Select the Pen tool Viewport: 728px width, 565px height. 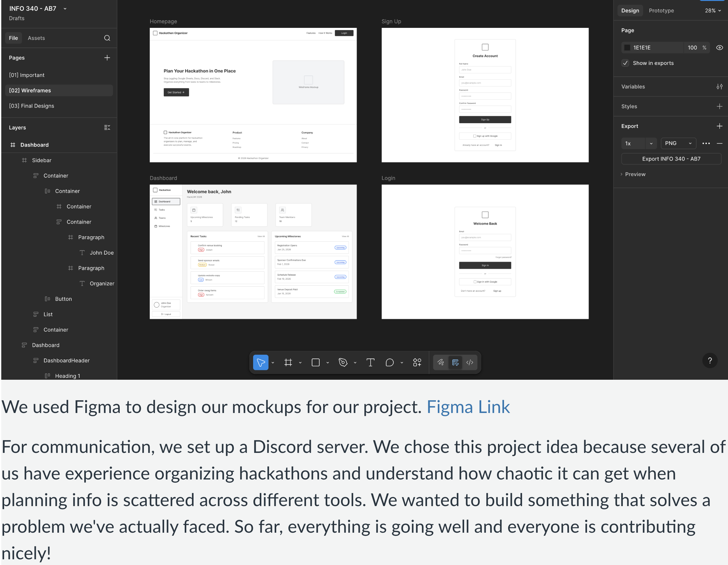(x=343, y=362)
